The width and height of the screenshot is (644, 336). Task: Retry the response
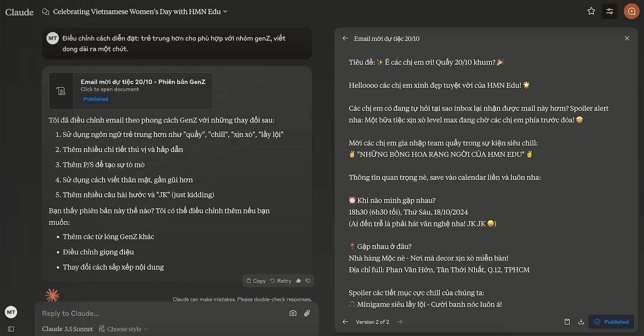[x=281, y=281]
